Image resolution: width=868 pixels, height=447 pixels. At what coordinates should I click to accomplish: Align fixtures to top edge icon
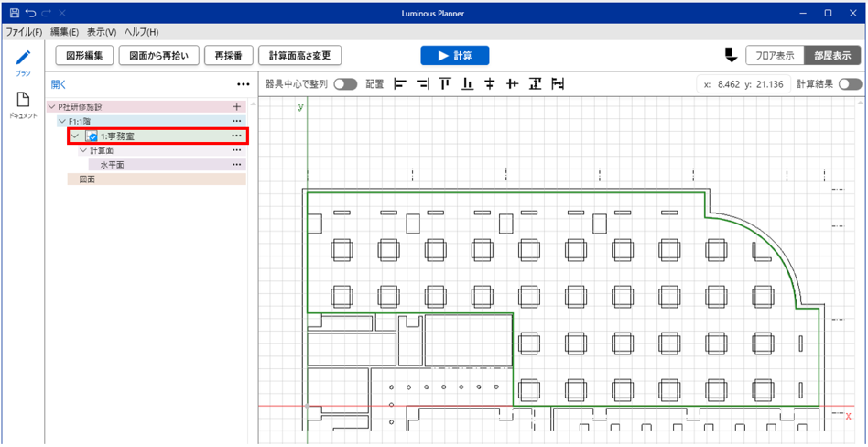tap(445, 84)
